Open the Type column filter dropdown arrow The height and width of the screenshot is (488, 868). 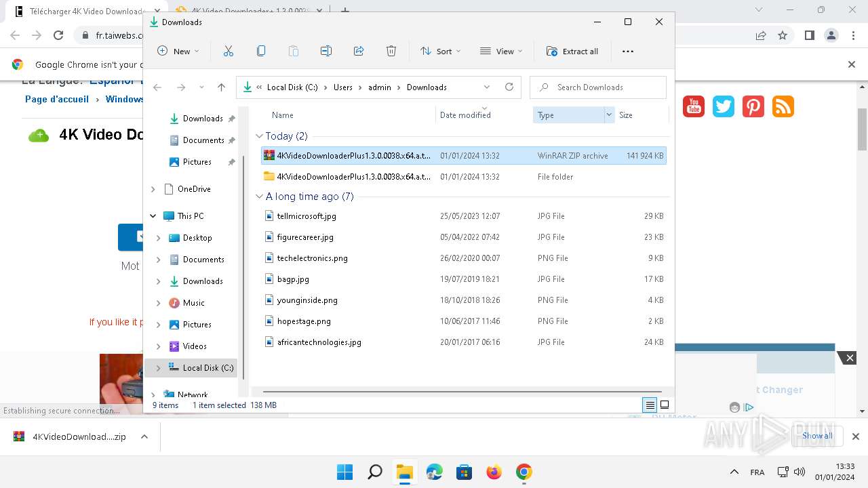(x=608, y=115)
